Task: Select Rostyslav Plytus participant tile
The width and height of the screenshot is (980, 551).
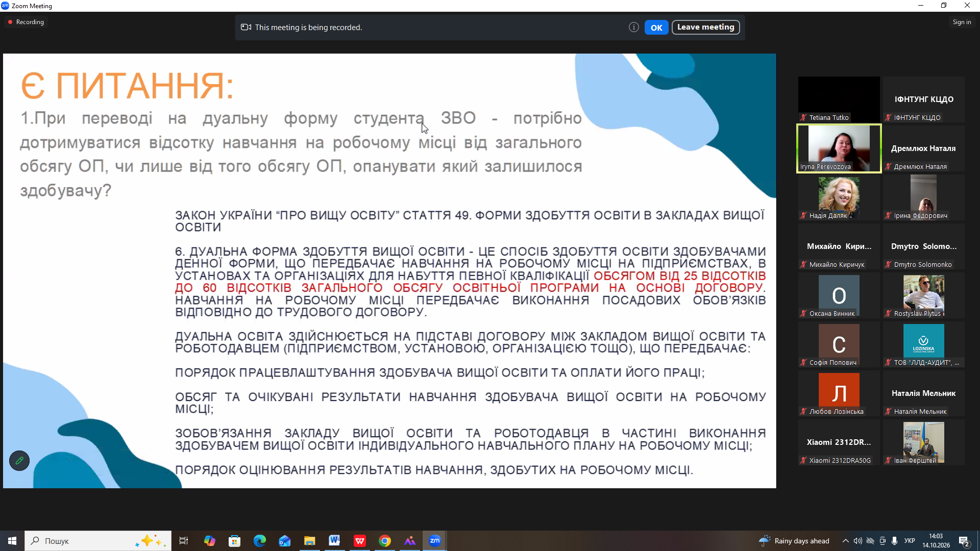Action: pos(924,295)
